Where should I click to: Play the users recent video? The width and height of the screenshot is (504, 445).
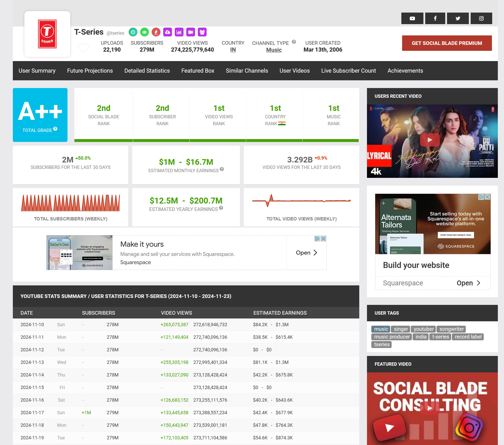tap(430, 140)
